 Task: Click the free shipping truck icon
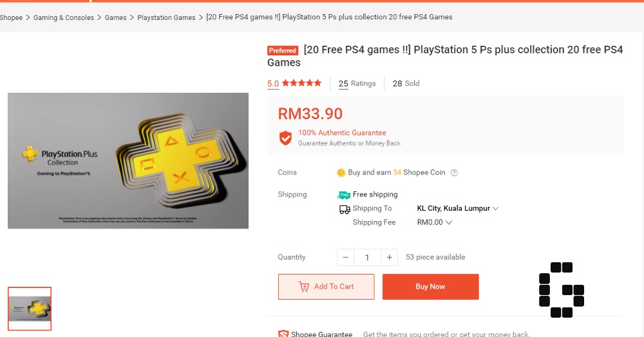[x=345, y=195]
